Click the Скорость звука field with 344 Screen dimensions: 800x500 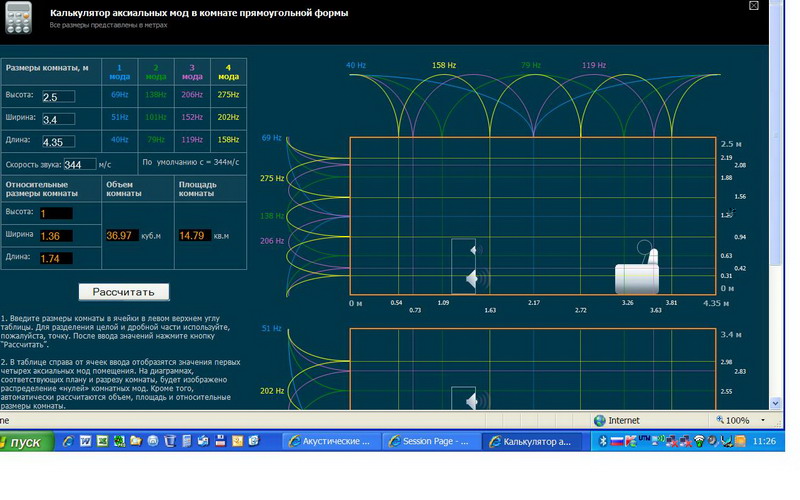(79, 164)
